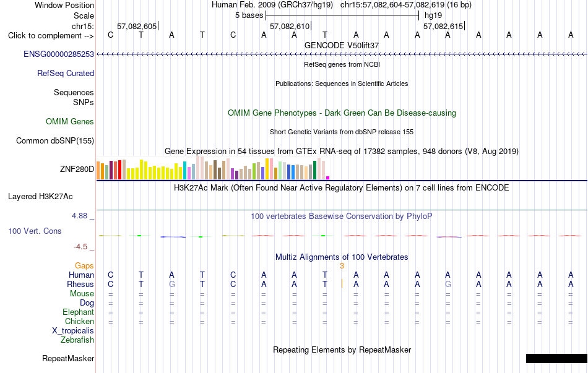
Task: Click chr15:57,082,604-57,082,619 position text
Action: [406, 5]
